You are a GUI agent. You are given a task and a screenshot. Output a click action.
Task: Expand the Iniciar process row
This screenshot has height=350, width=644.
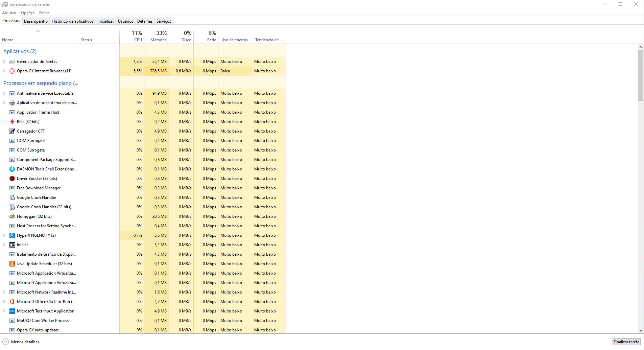(4, 245)
